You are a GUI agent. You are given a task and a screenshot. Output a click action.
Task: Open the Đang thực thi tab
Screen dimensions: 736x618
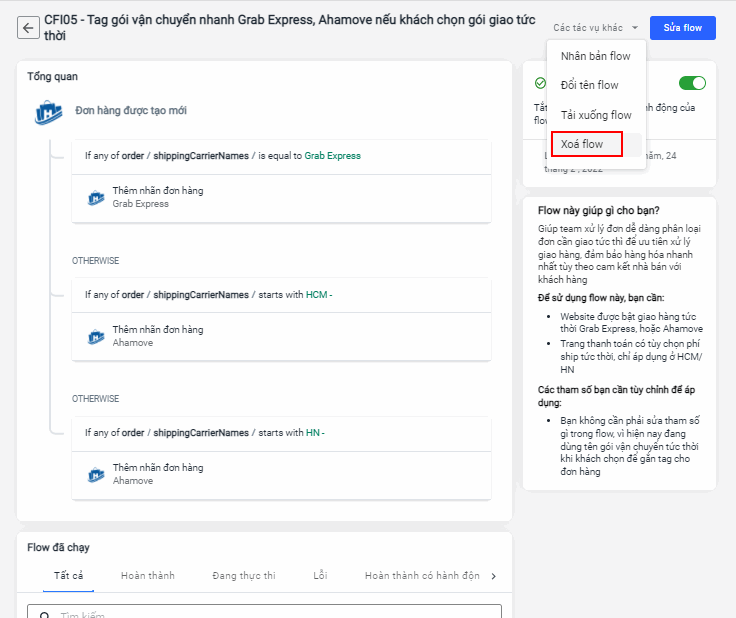[x=244, y=576]
